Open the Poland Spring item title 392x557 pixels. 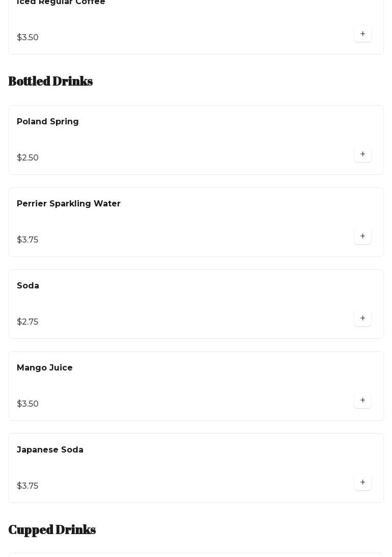tap(48, 122)
